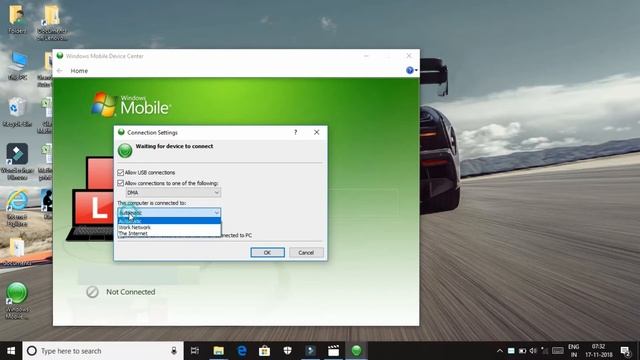
Task: Select the Wondershare Filmora desktop shortcut
Action: [x=17, y=162]
